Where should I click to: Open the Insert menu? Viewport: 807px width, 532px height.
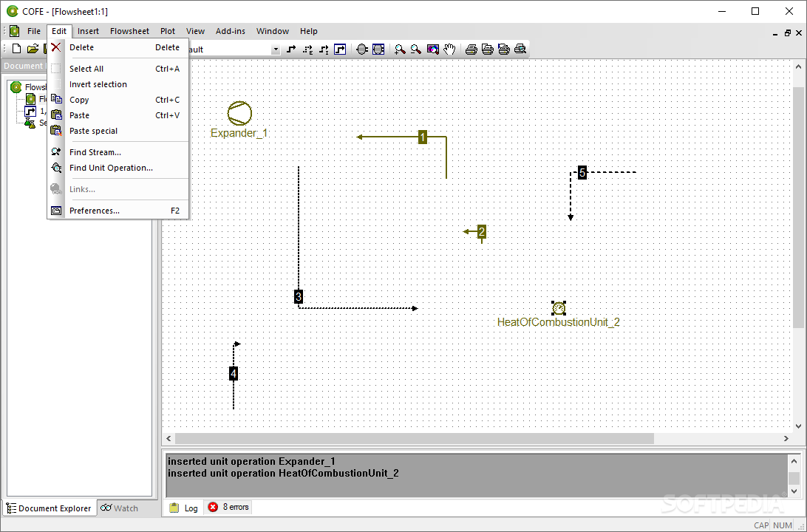[x=88, y=31]
